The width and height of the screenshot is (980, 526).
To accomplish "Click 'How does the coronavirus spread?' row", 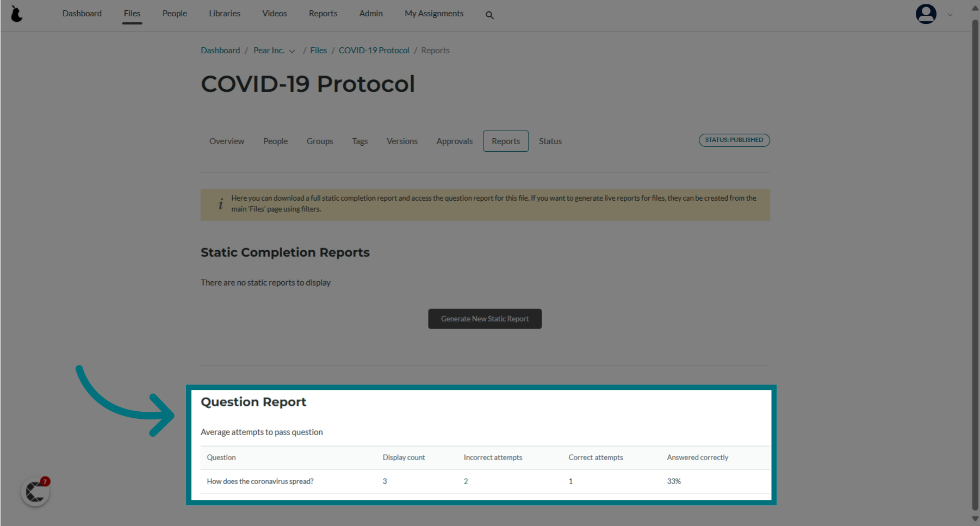I will [486, 481].
